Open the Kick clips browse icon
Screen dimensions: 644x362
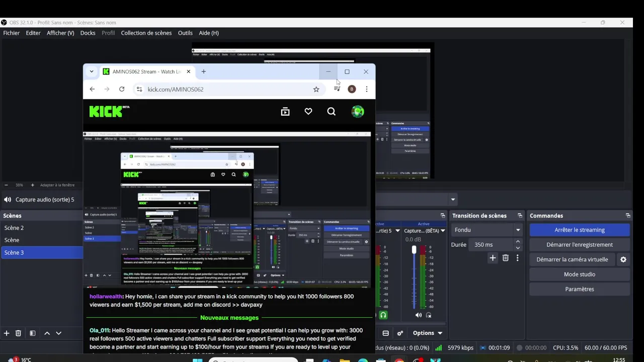click(x=285, y=112)
